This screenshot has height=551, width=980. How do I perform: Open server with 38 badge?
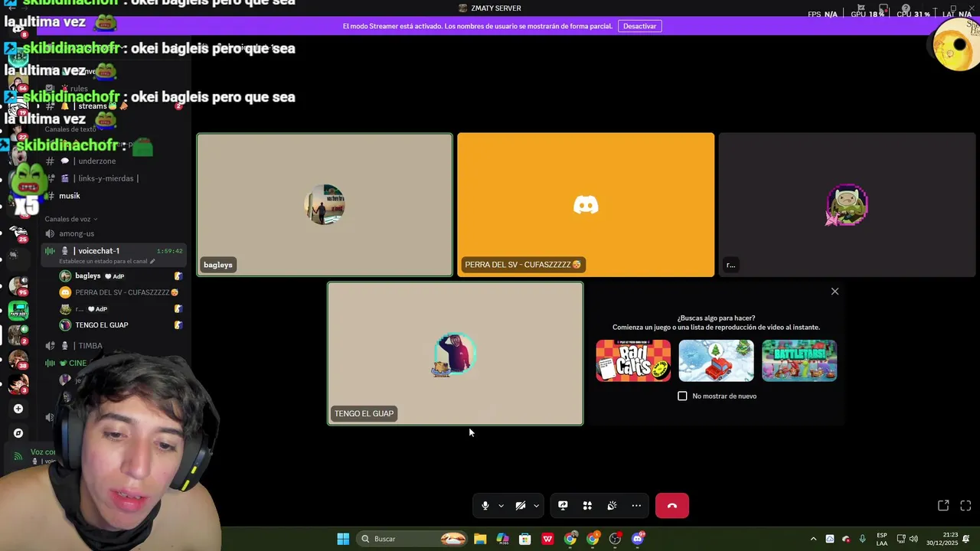point(18,359)
